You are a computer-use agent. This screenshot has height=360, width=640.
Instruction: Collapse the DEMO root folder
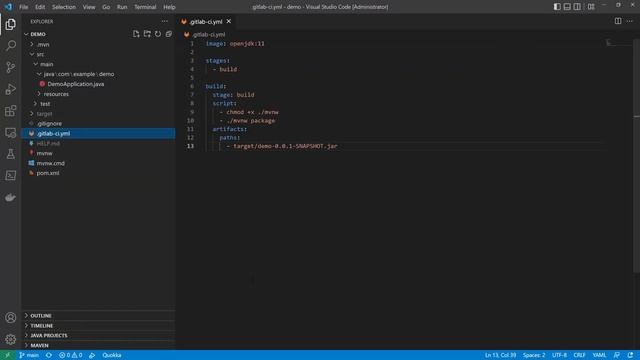pos(98,34)
